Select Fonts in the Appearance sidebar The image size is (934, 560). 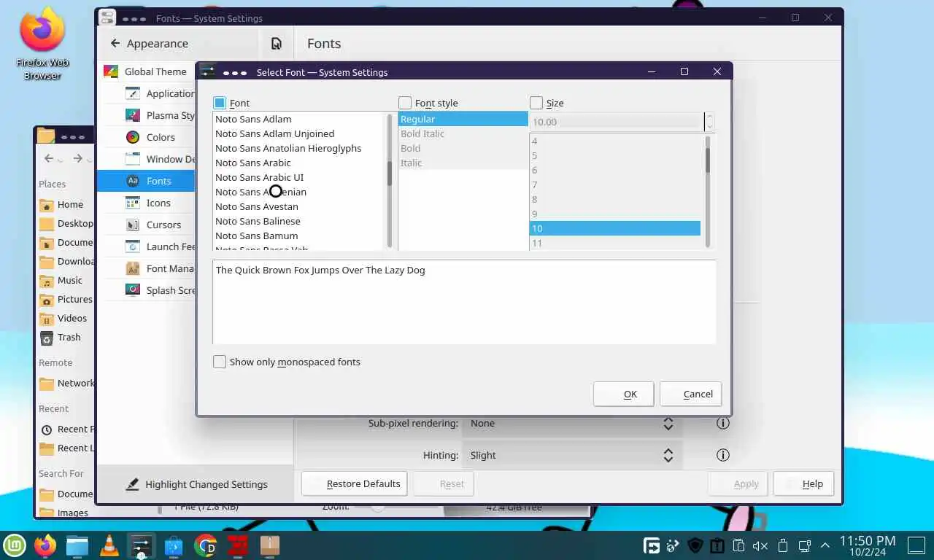pos(146,181)
